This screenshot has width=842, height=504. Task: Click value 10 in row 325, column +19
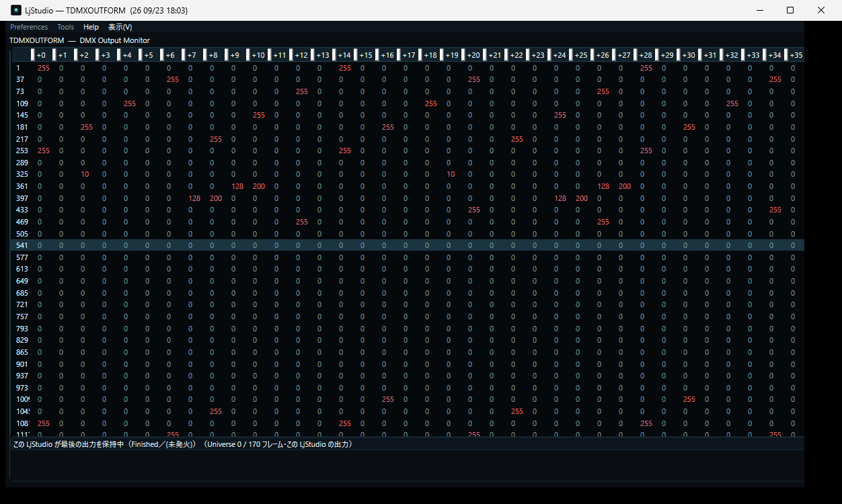coord(451,174)
